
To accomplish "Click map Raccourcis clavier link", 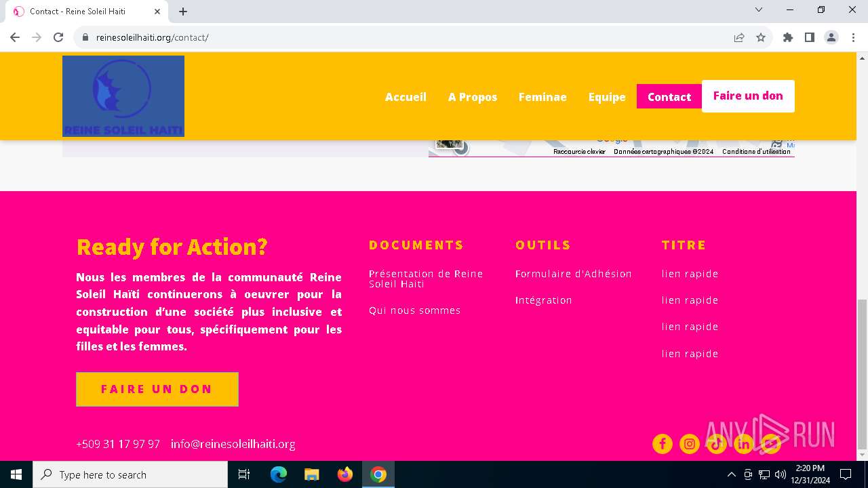I will [x=579, y=152].
